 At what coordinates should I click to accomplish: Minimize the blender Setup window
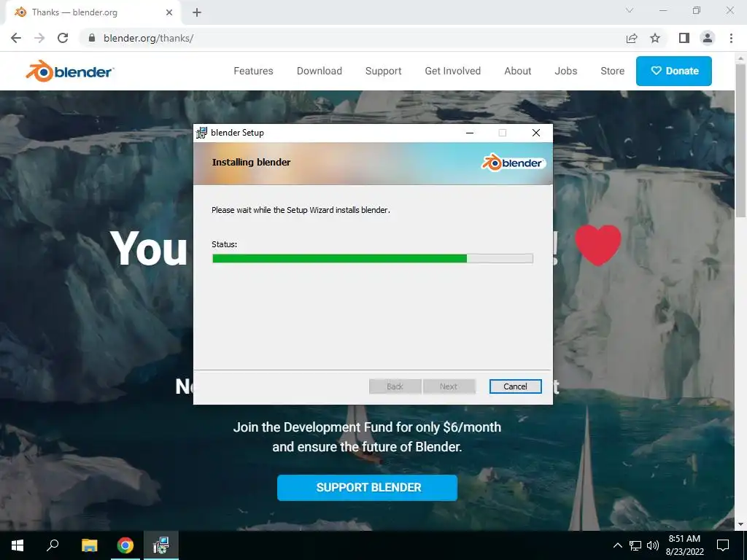pyautogui.click(x=470, y=133)
